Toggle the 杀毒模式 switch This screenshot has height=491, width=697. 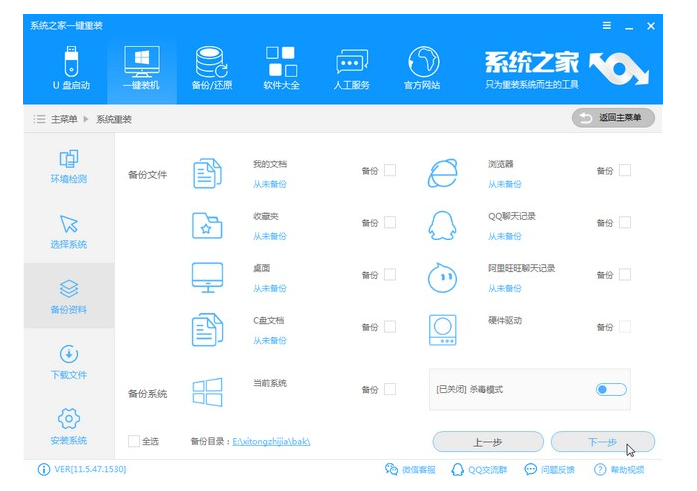coord(610,389)
